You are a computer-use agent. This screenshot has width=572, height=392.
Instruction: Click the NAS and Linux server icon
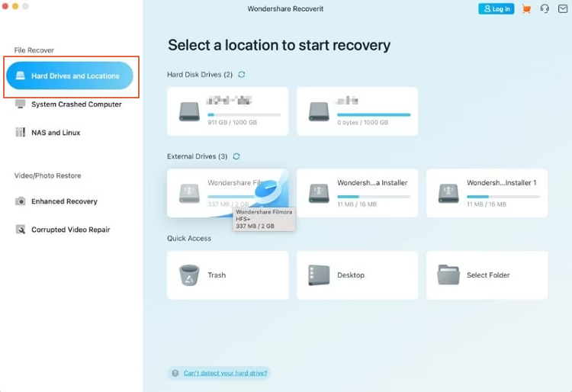coord(21,132)
